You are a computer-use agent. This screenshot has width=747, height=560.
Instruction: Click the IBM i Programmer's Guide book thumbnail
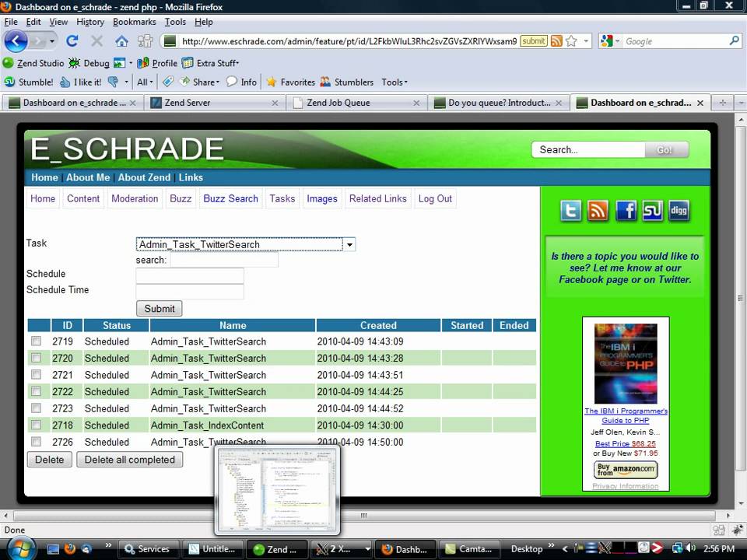626,363
